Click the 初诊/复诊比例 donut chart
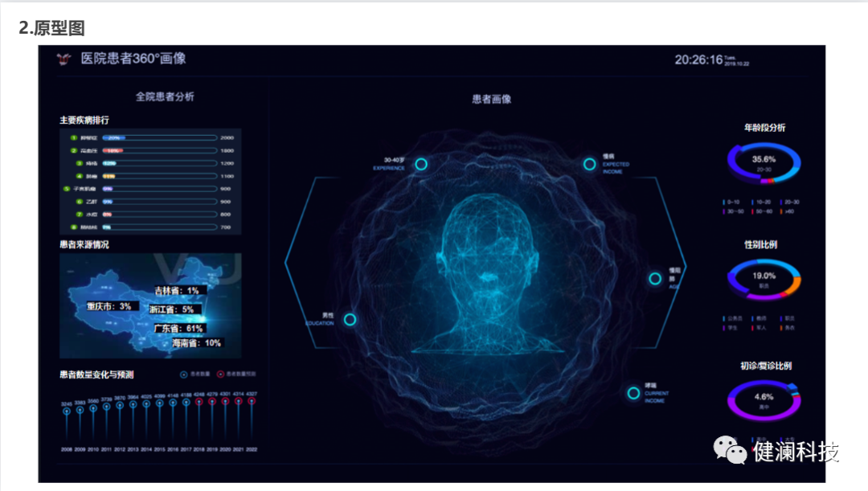868x491 pixels. coord(764,399)
